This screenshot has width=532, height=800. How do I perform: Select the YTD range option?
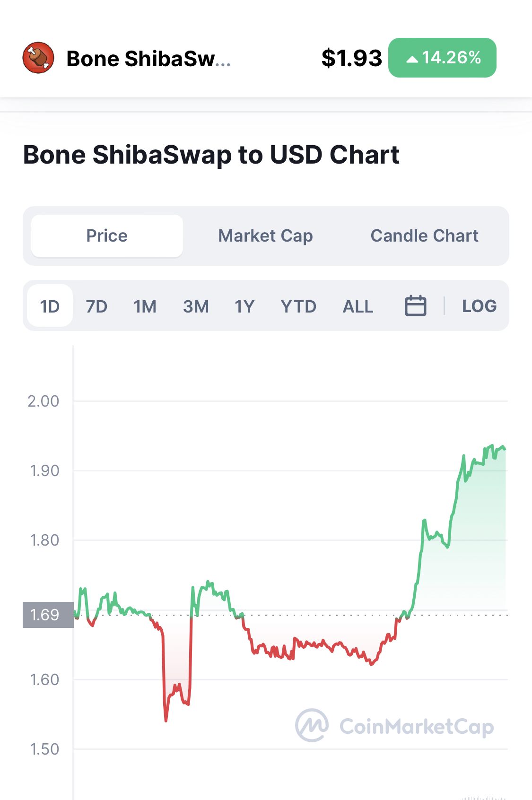click(x=298, y=306)
